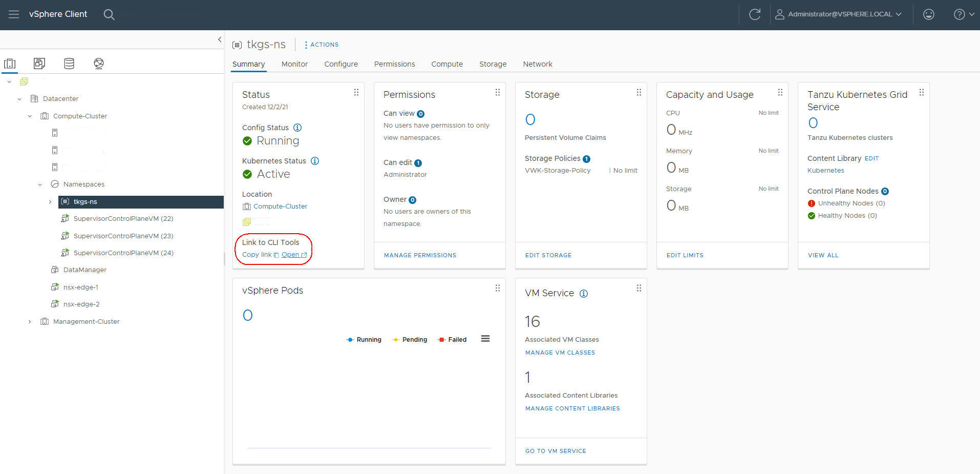Switch to Storage inventory view
The width and height of the screenshot is (980, 474).
69,64
